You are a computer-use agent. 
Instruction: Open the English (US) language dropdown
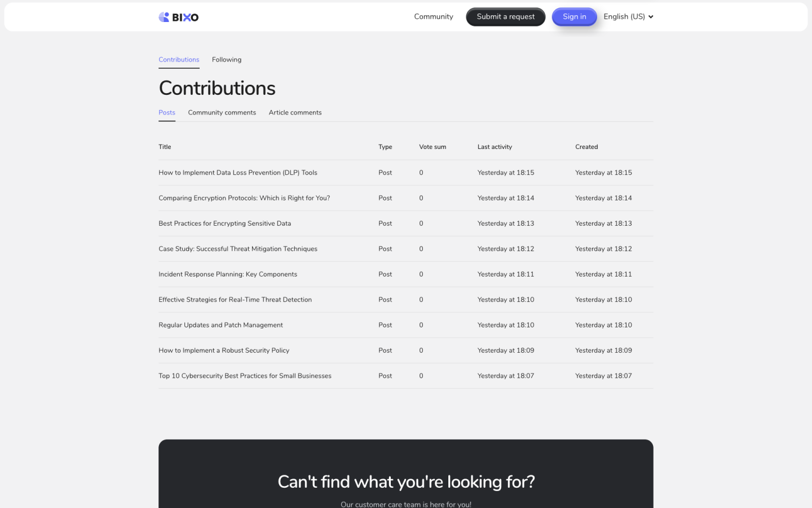[x=628, y=17]
